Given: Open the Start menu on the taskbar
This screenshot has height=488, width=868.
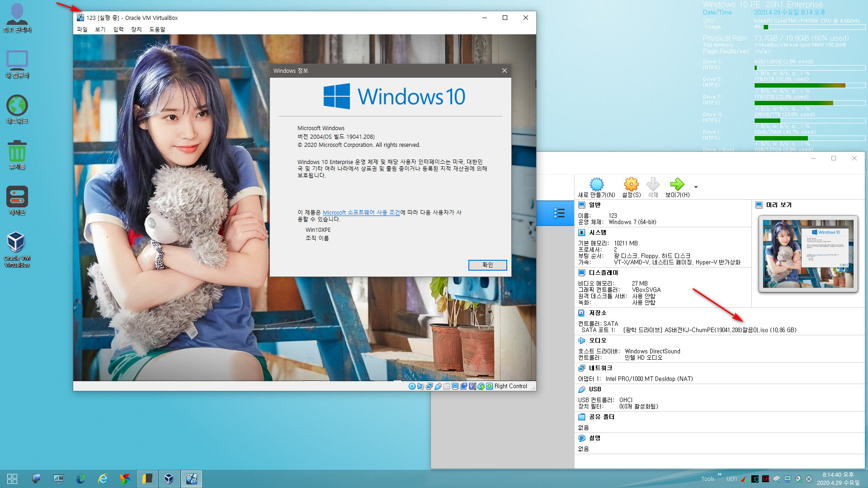Looking at the screenshot, I should coord(12,479).
